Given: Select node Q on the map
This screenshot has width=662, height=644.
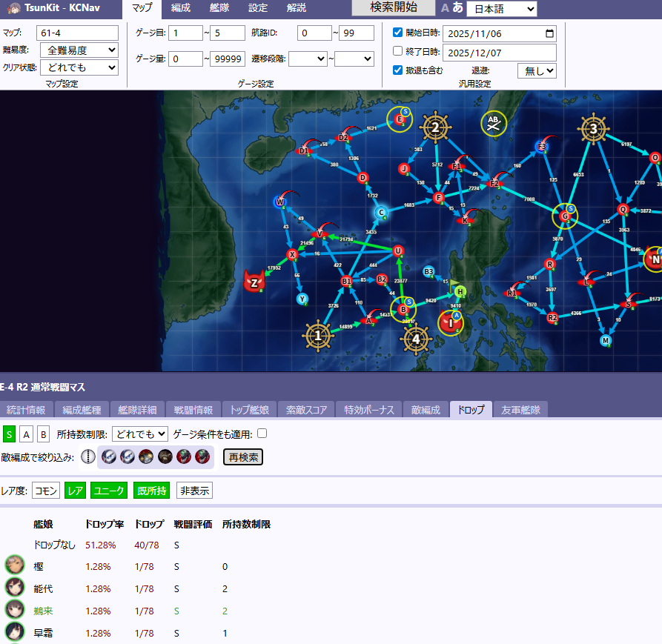Looking at the screenshot, I should click(623, 209).
